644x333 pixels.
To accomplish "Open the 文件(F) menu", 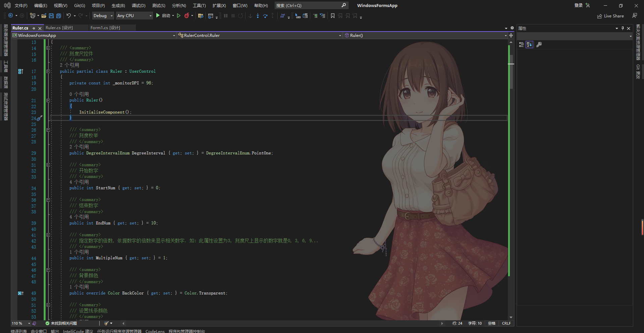I will click(21, 5).
